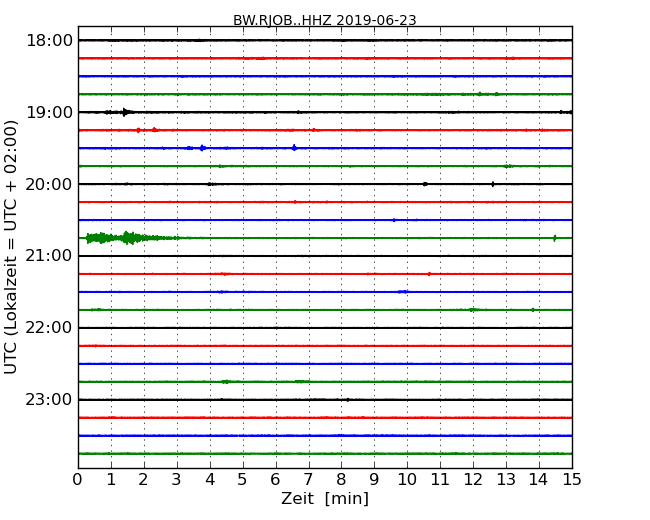Click the x-axis tick label 15
The image size is (650, 520).
point(572,479)
